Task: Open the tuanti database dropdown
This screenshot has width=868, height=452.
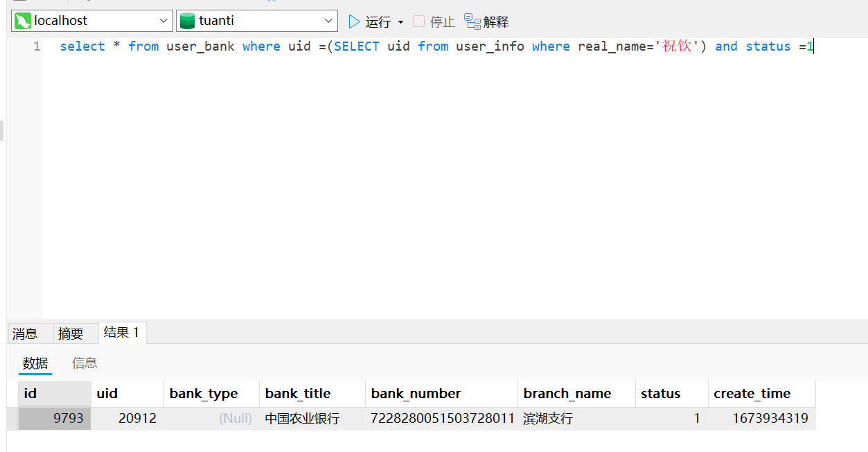Action: tap(329, 21)
